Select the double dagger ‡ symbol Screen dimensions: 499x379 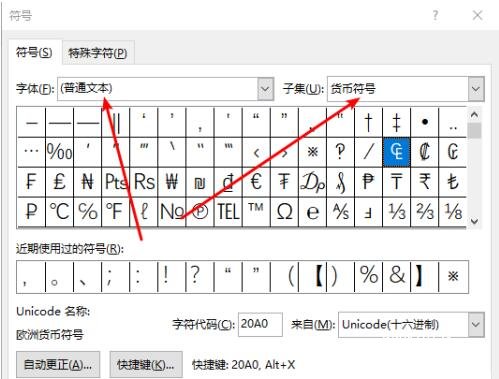click(396, 122)
